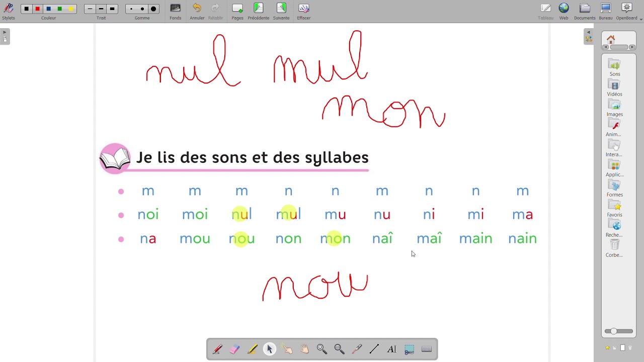Image resolution: width=644 pixels, height=362 pixels.
Task: Click the zoom out magnifier tool
Action: tap(339, 349)
